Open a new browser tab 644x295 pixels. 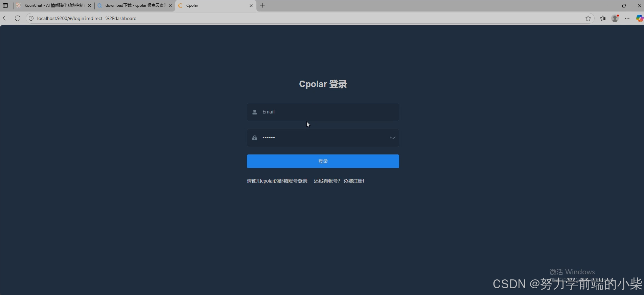262,5
